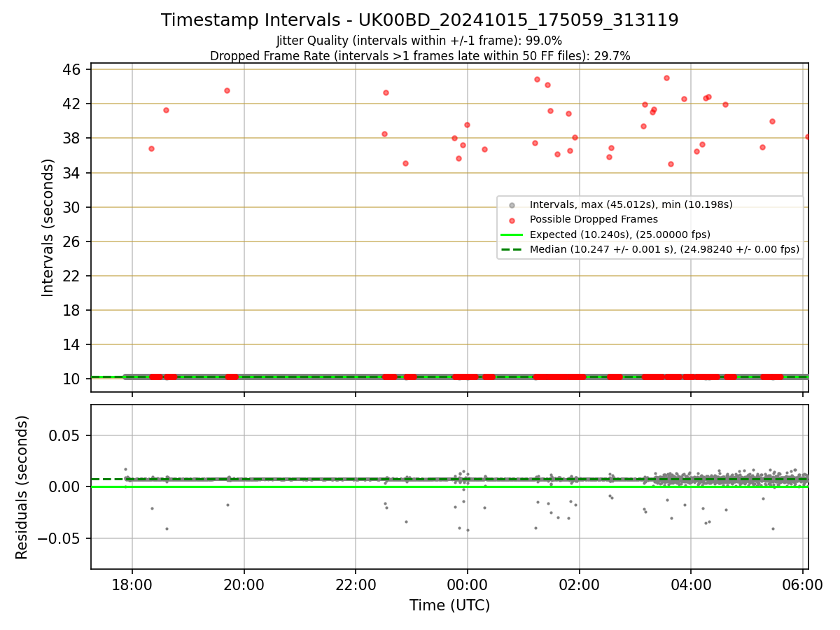Click the '00:00' x-axis tick label
This screenshot has width=840, height=630.
[x=468, y=586]
